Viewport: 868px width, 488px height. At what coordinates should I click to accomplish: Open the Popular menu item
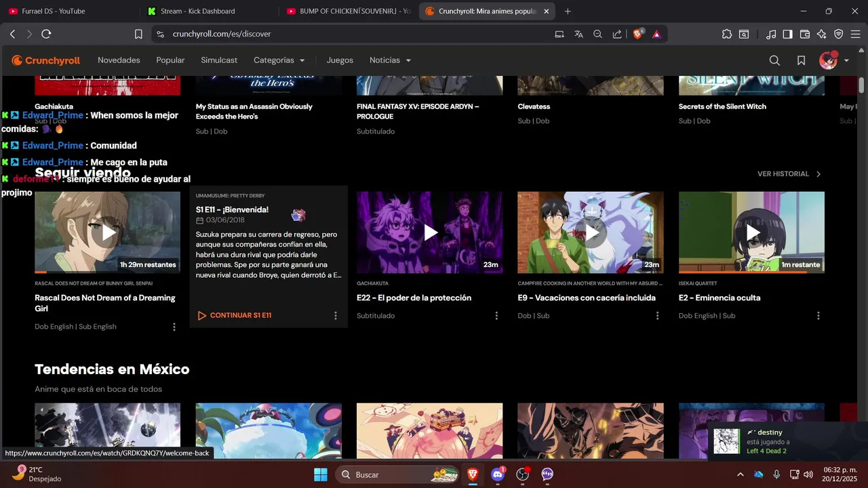pyautogui.click(x=170, y=60)
